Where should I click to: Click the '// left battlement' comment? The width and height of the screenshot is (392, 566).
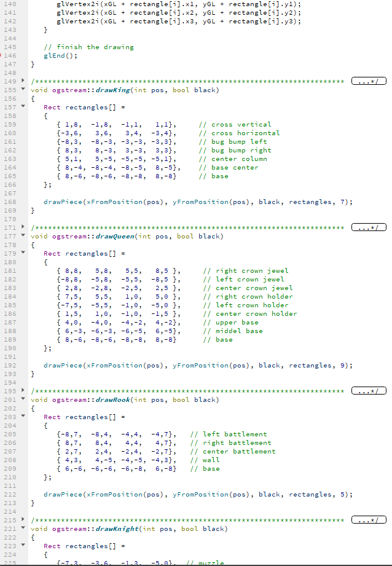pyautogui.click(x=229, y=434)
